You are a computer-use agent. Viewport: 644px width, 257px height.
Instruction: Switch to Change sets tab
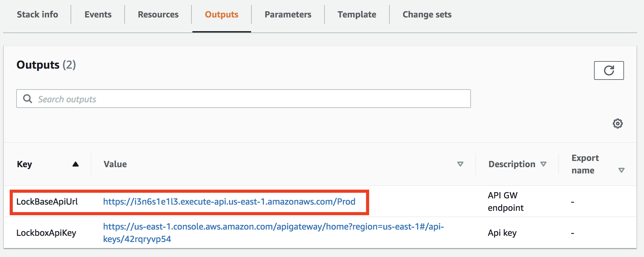(x=427, y=15)
